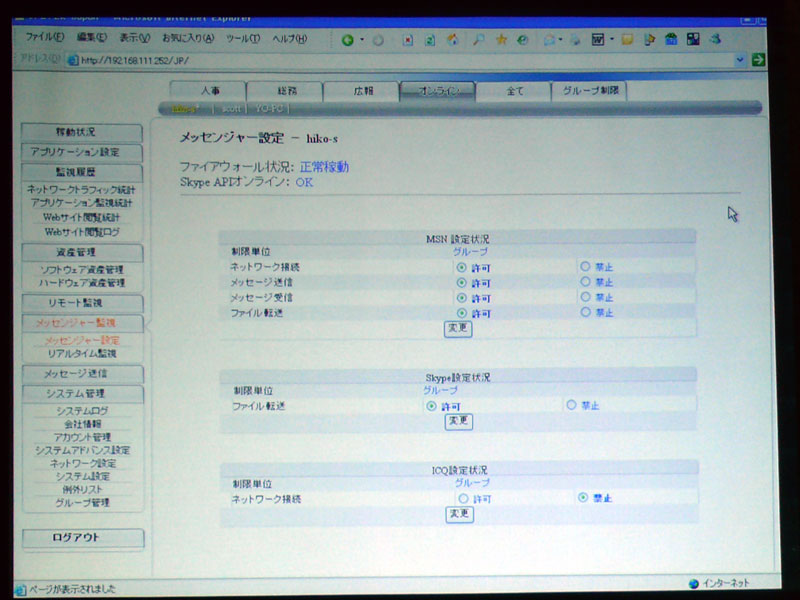Click the page icon in the address bar
The width and height of the screenshot is (800, 600).
(x=73, y=60)
